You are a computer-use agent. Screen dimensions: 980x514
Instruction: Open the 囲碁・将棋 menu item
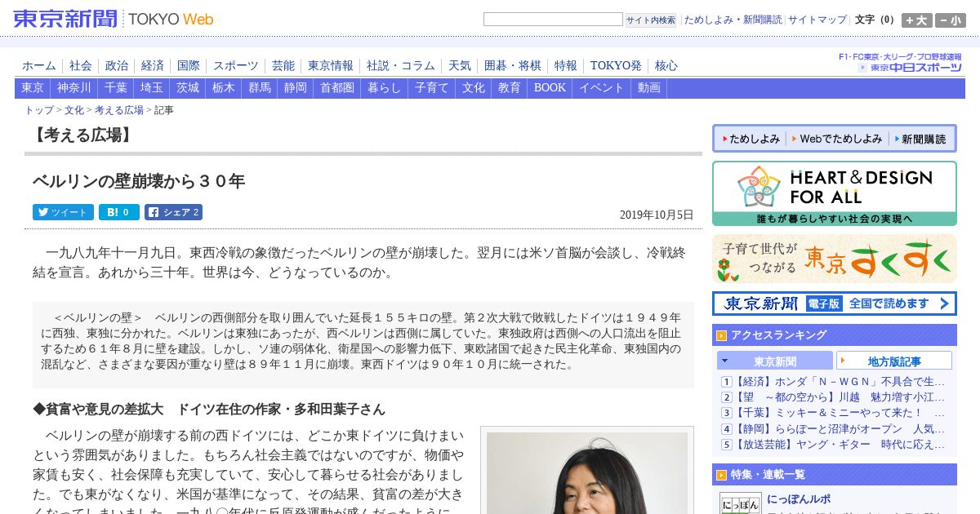(513, 65)
